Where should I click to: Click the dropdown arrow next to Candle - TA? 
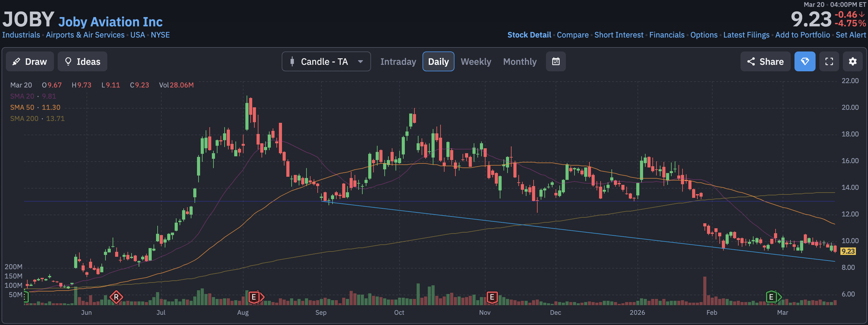pos(360,61)
